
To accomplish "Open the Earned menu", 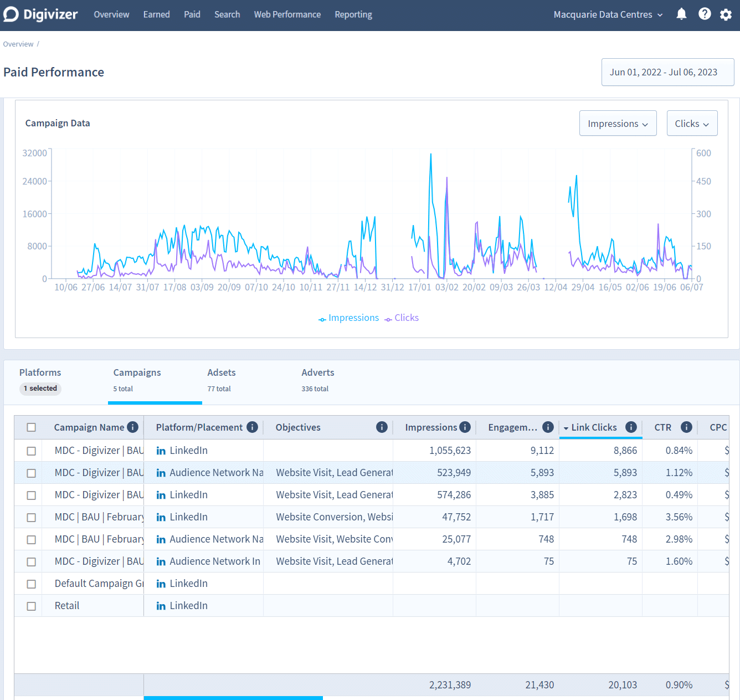I will [x=156, y=14].
